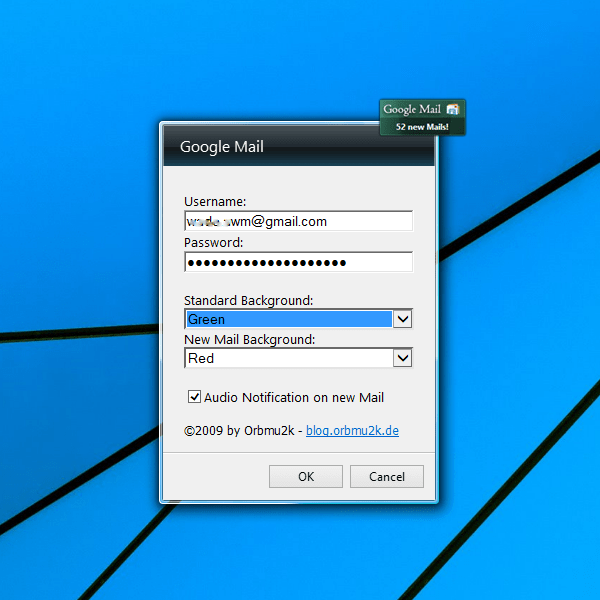Open the Standard Background dropdown arrow
600x600 pixels.
(403, 319)
